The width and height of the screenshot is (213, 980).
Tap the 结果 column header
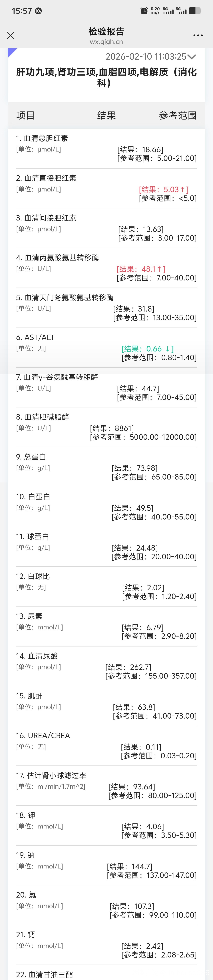[x=106, y=115]
